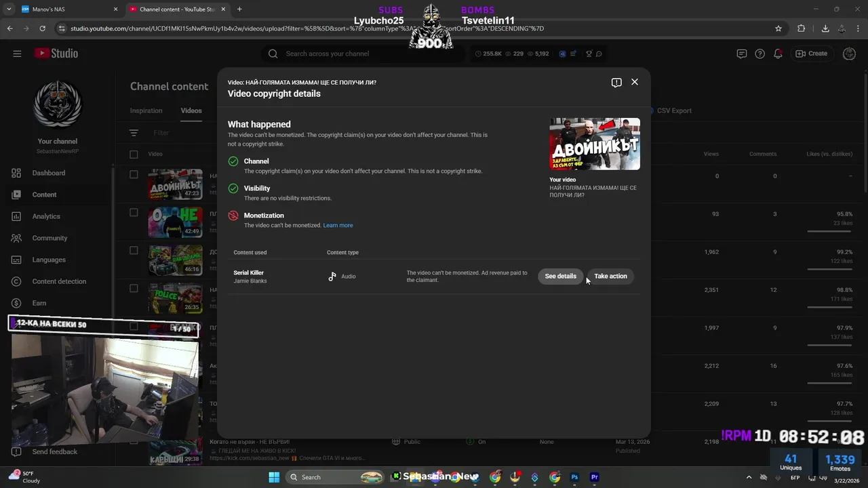The image size is (868, 488).
Task: Click the See details button for Serial Killer
Action: pyautogui.click(x=560, y=276)
